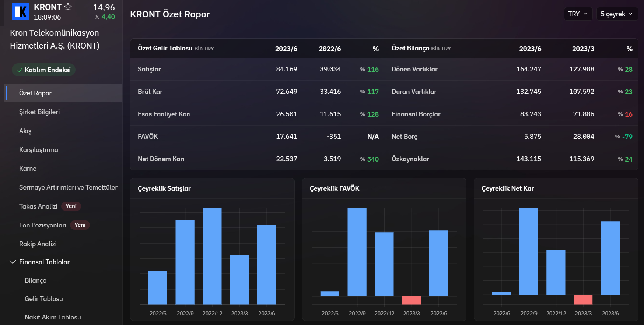Click the Katılım Endeksi badge

click(x=44, y=70)
